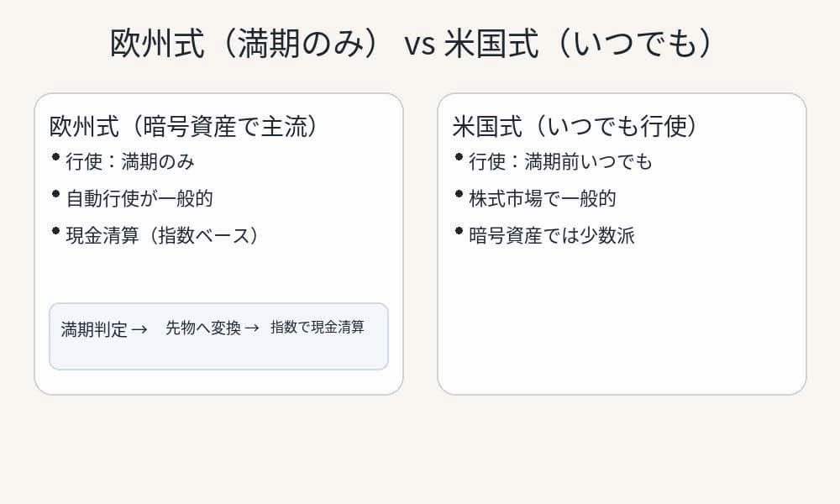
Task: Select the text 株式市場で一般的
Action: click(543, 198)
